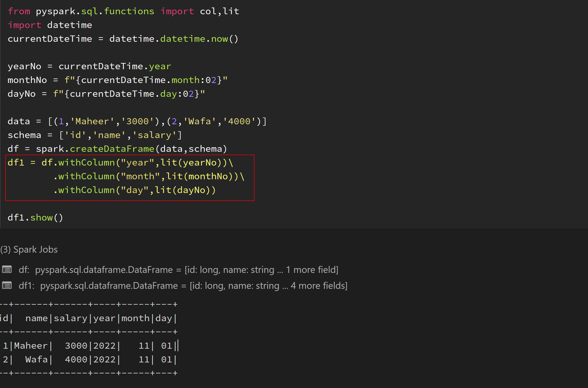Click the from pyspark.sql.functions import line

(123, 11)
